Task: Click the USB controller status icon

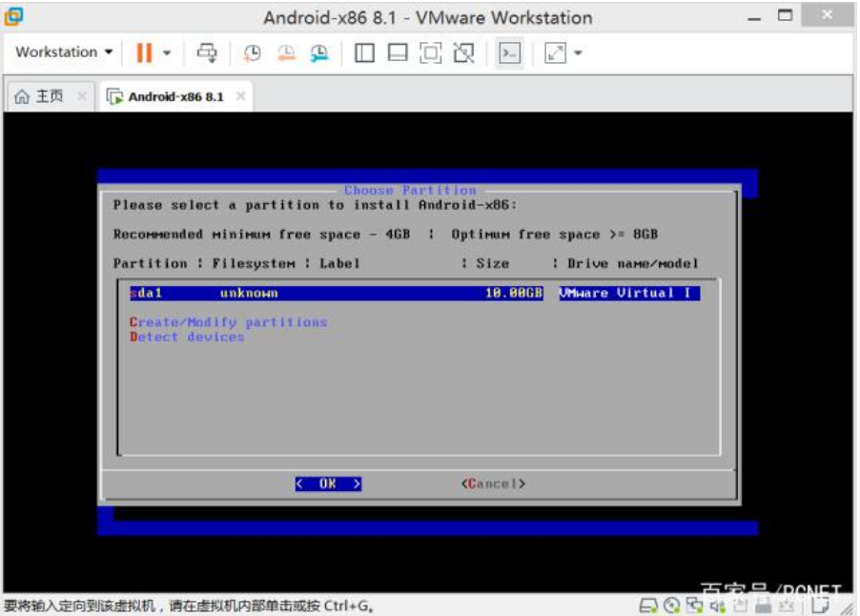Action: 741,606
